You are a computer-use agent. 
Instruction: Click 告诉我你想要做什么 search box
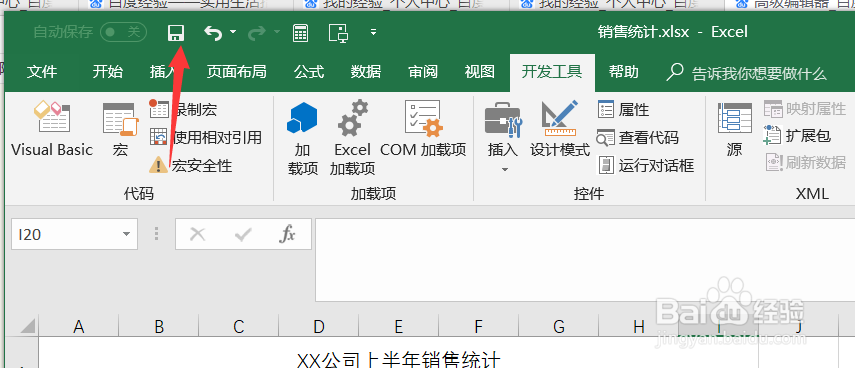point(747,73)
